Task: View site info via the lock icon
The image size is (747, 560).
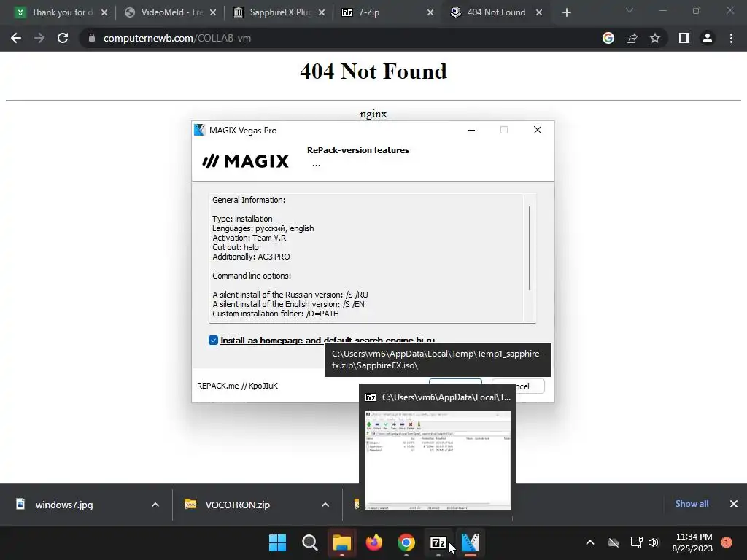Action: (92, 38)
